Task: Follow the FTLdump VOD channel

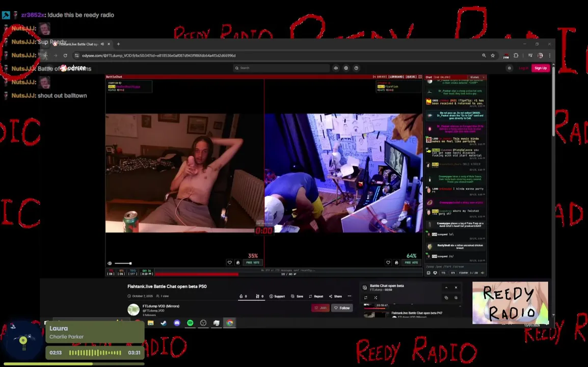Action: point(342,308)
